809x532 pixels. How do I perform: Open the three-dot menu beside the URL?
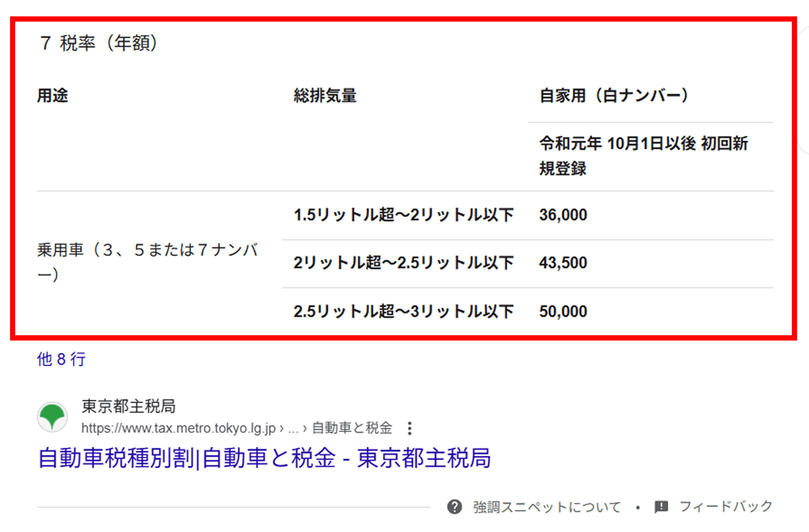tap(410, 428)
